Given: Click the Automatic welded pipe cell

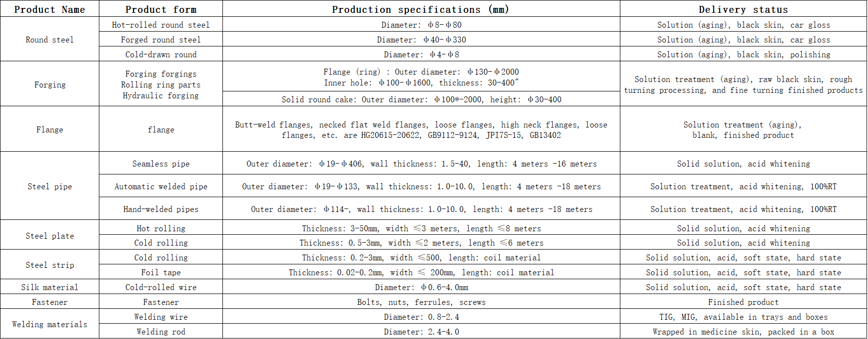Looking at the screenshot, I should [161, 186].
